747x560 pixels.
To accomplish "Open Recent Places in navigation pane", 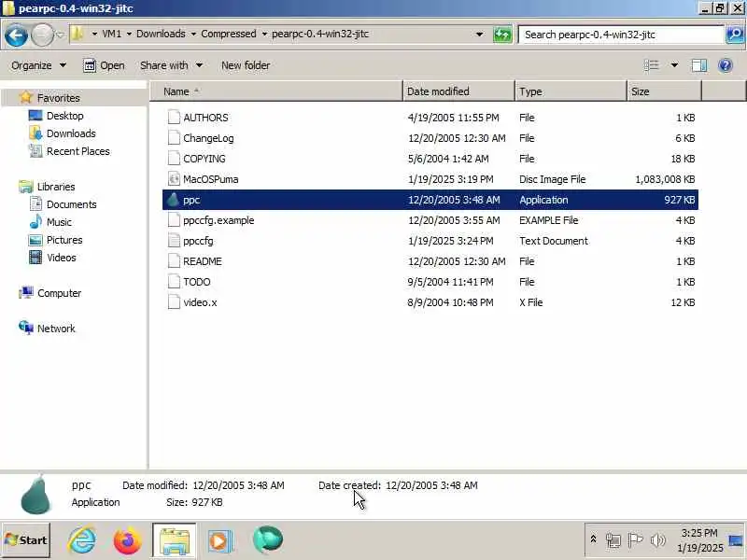I will (x=78, y=151).
